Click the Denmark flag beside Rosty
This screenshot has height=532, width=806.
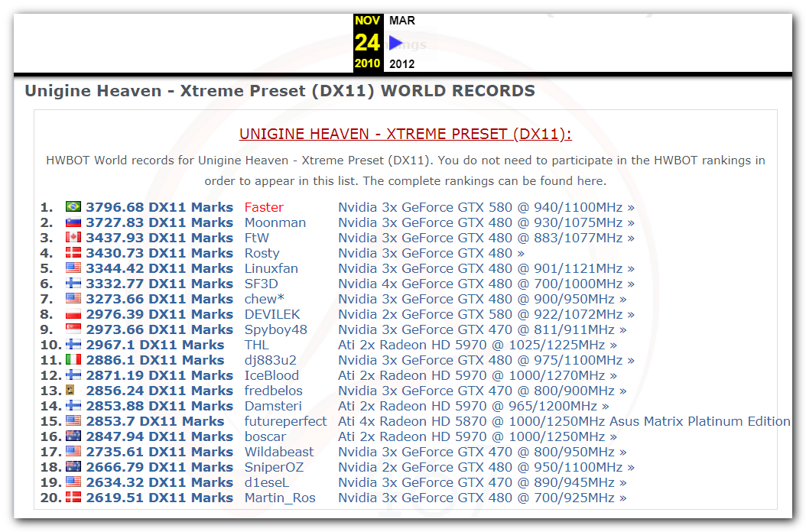click(73, 253)
